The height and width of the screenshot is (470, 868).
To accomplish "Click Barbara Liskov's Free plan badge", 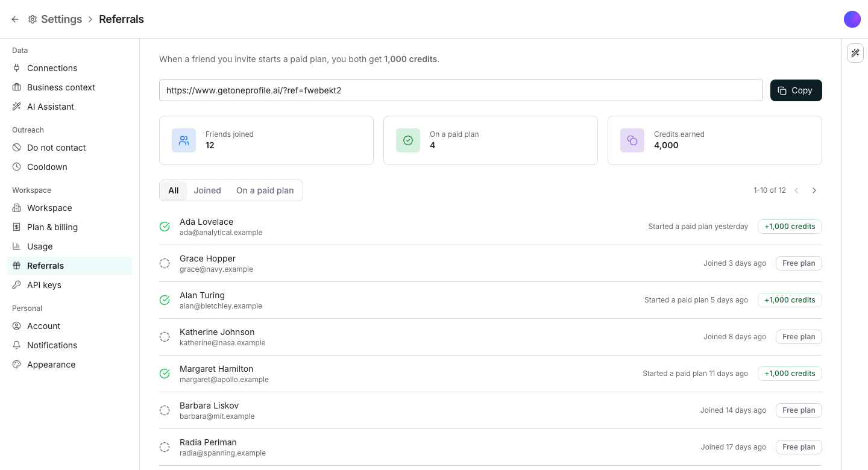I will (x=799, y=410).
